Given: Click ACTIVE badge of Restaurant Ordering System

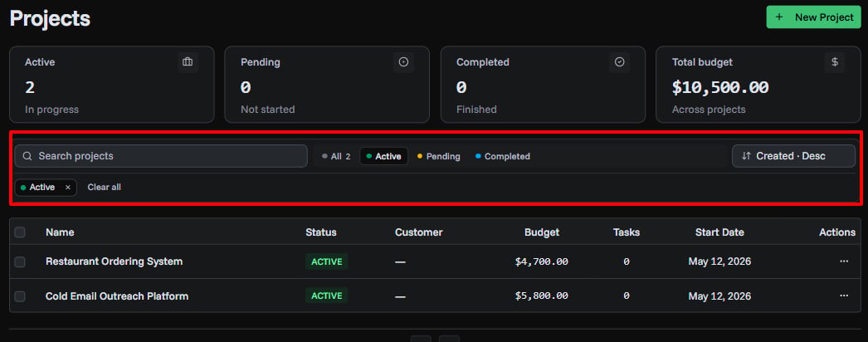Looking at the screenshot, I should [327, 261].
